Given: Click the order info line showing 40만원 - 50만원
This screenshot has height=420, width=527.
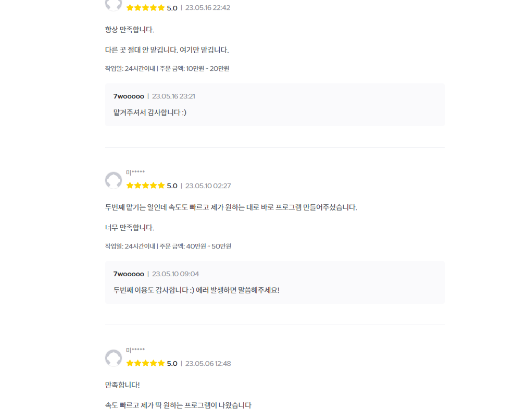Looking at the screenshot, I should pyautogui.click(x=168, y=246).
